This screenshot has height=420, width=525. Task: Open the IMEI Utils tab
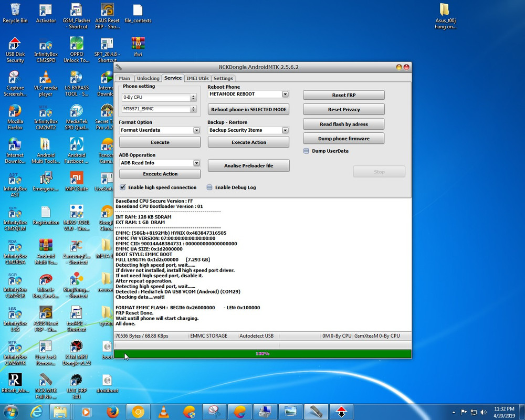click(197, 78)
